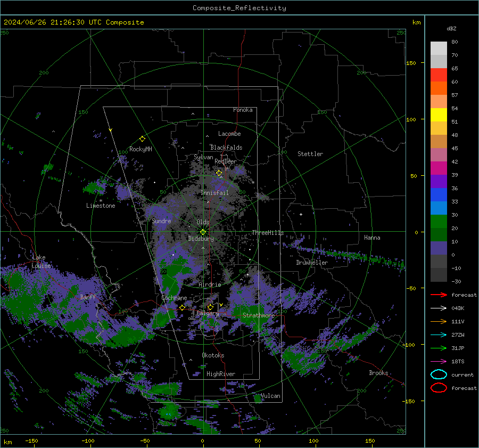Click the 'dBZ' legend heading
This screenshot has width=479, height=448.
[451, 28]
